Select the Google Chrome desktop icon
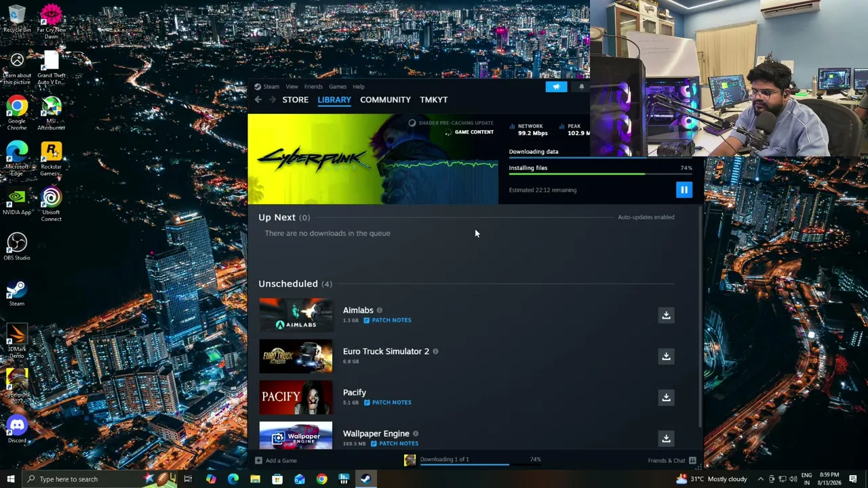 pos(17,113)
